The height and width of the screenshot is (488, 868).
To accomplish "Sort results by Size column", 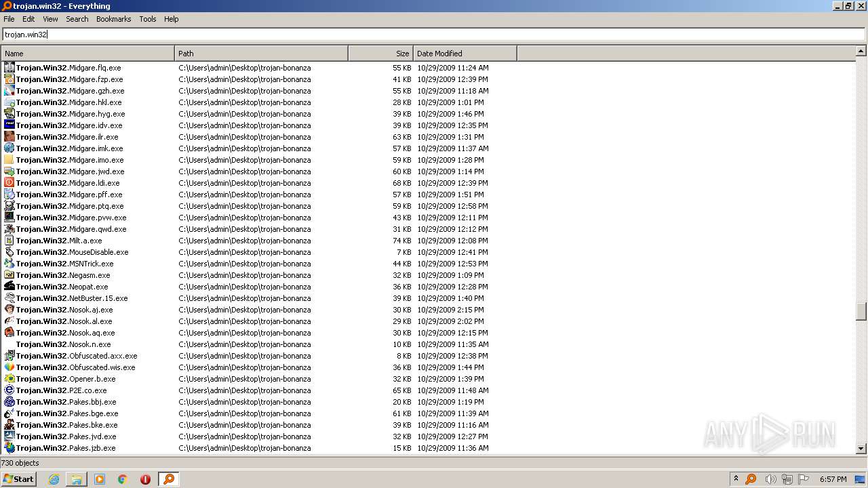I will pos(380,54).
